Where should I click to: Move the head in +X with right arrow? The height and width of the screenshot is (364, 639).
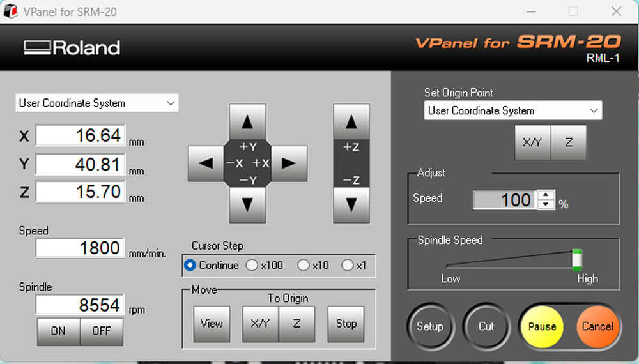(289, 163)
